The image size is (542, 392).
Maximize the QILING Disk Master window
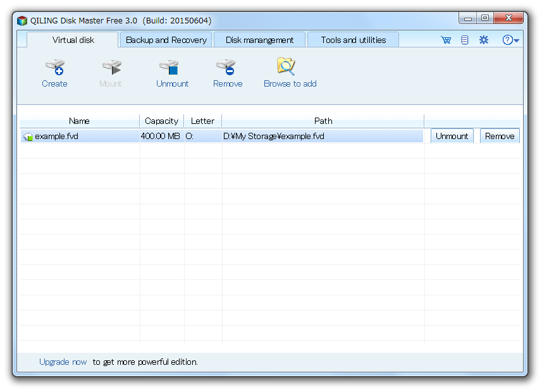pos(485,18)
